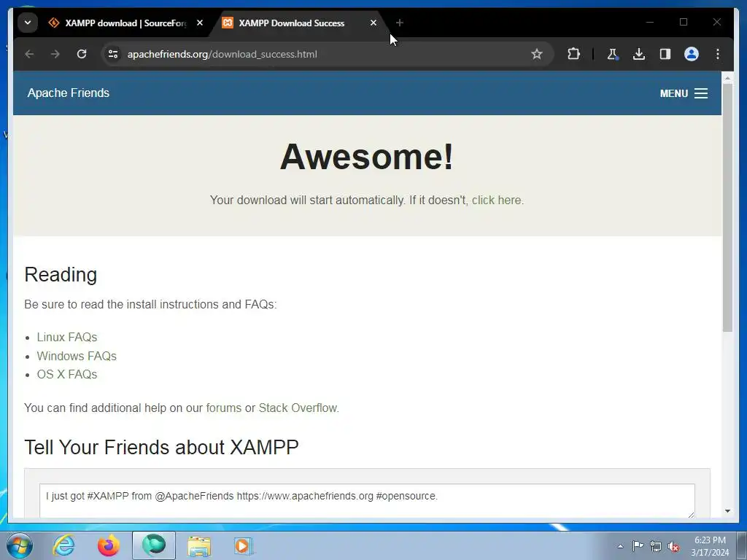Open the Linux FAQs link

pyautogui.click(x=67, y=337)
